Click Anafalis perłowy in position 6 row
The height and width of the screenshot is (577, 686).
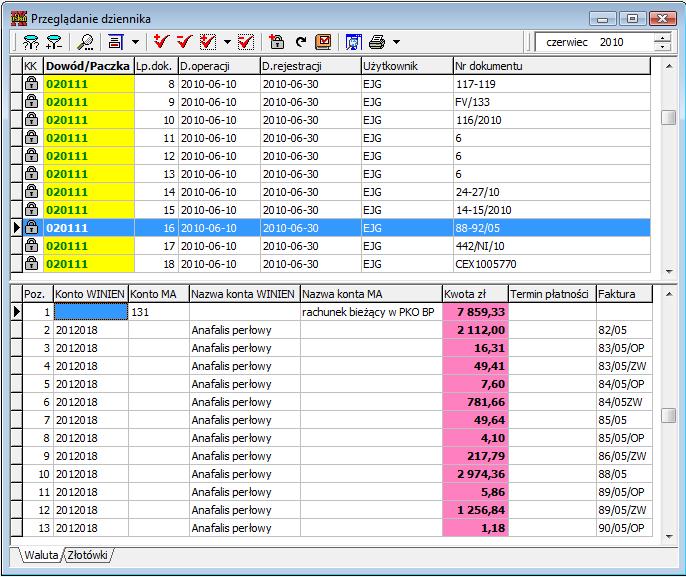pyautogui.click(x=245, y=402)
